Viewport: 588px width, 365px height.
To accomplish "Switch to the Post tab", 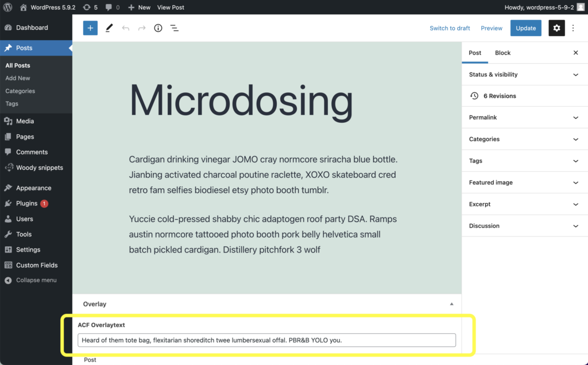I will pos(475,53).
